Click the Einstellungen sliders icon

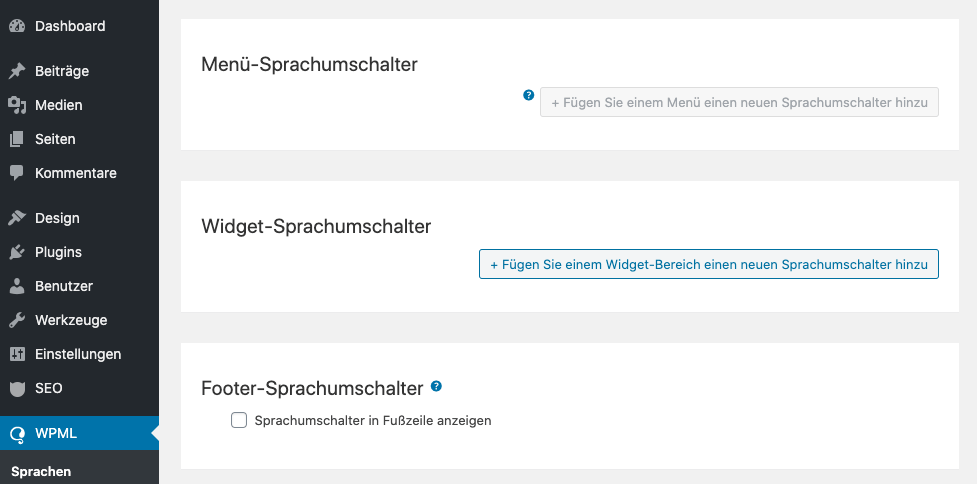[16, 354]
